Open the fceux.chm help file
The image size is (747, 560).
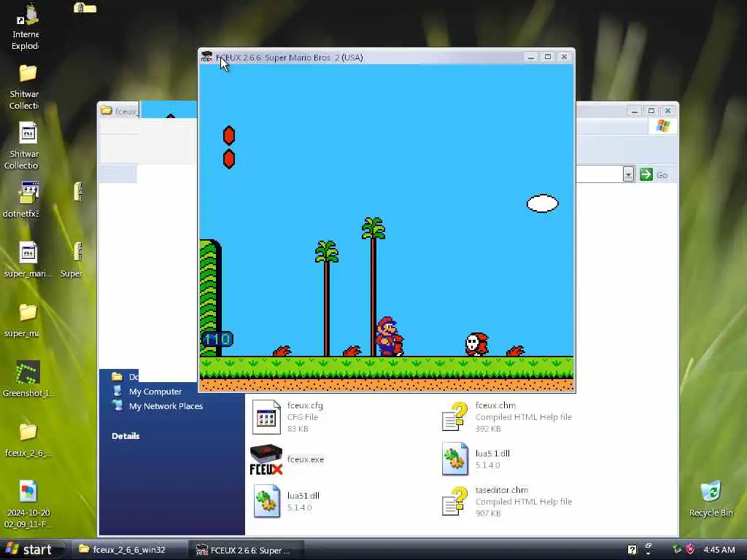point(454,417)
